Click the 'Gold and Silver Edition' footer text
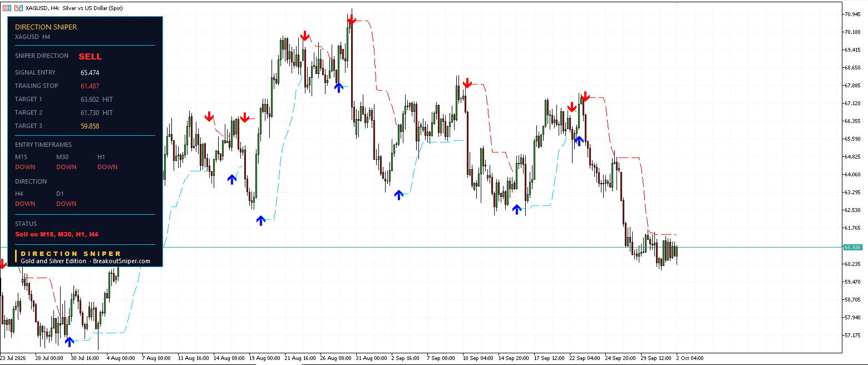The image size is (868, 365). [x=53, y=261]
